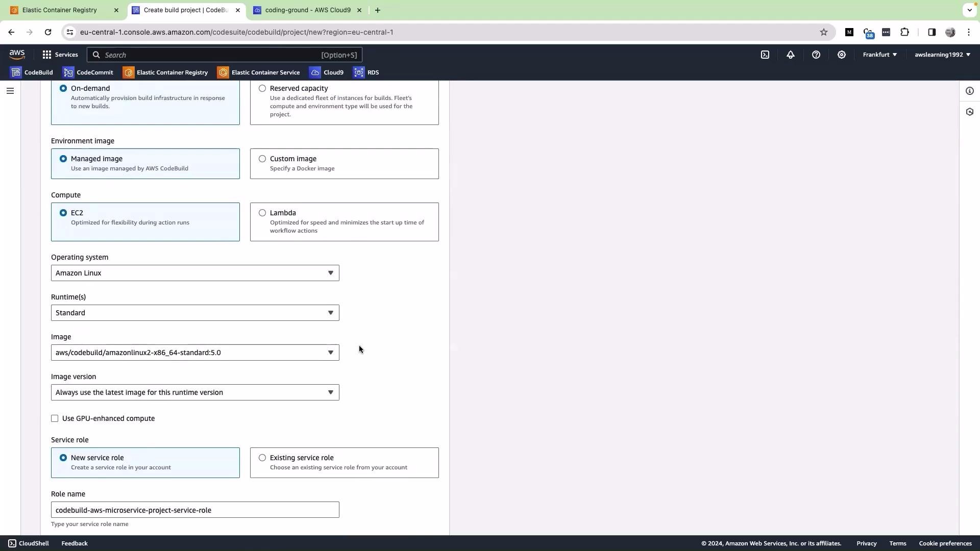Expand the browser tab search chevron
Viewport: 980px width, 551px height.
pyautogui.click(x=969, y=10)
